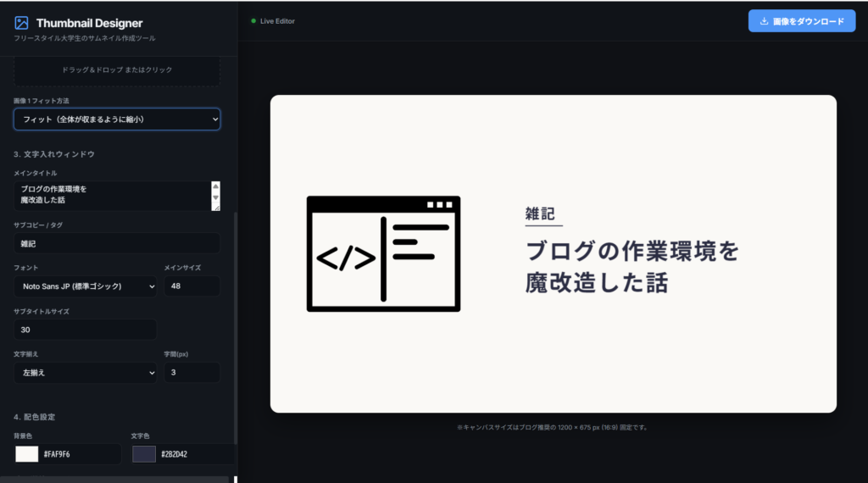Click the background hex field #FAF9F6
This screenshot has width=868, height=483.
[81, 454]
